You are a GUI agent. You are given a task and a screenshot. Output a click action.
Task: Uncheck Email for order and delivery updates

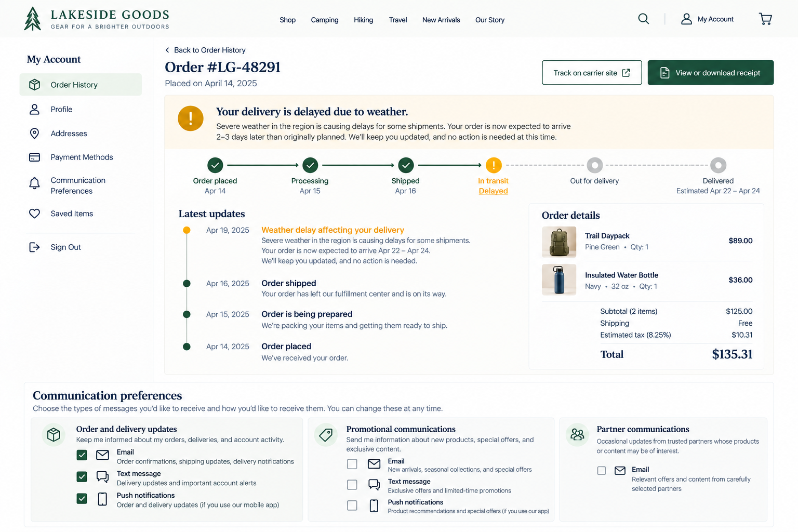click(x=82, y=455)
